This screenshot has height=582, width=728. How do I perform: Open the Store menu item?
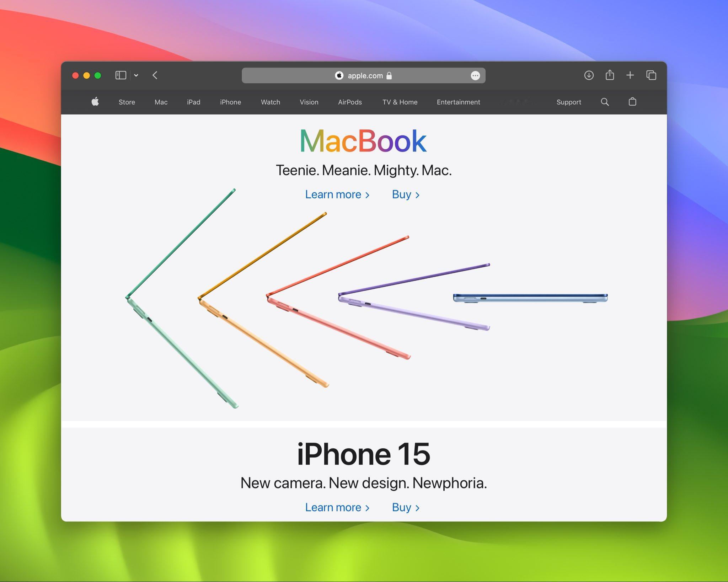[127, 102]
